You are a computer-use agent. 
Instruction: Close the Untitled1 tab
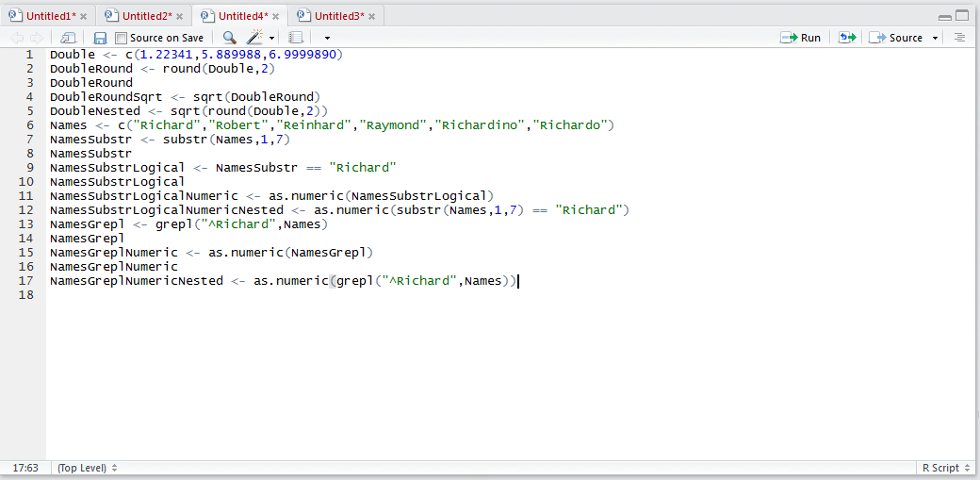(x=83, y=16)
